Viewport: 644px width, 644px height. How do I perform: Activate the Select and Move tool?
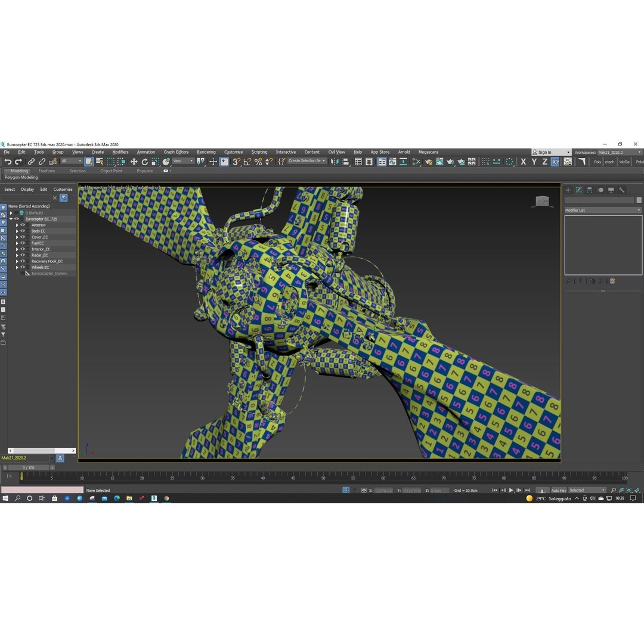point(134,162)
